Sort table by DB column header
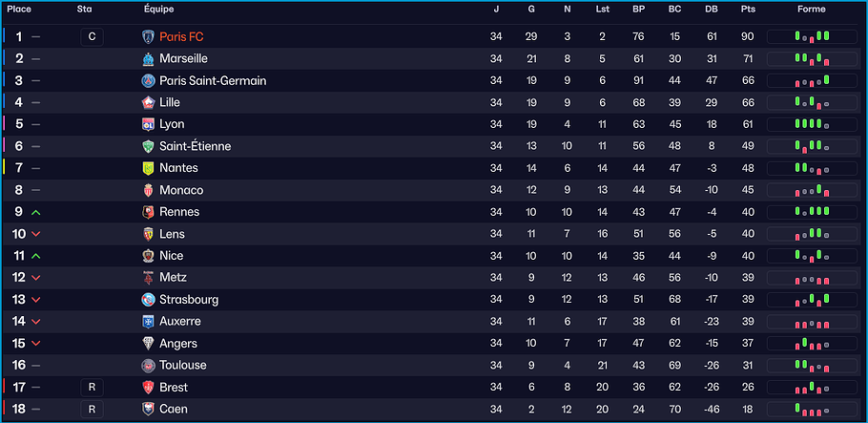Viewport: 868px width, 423px height. pyautogui.click(x=711, y=10)
